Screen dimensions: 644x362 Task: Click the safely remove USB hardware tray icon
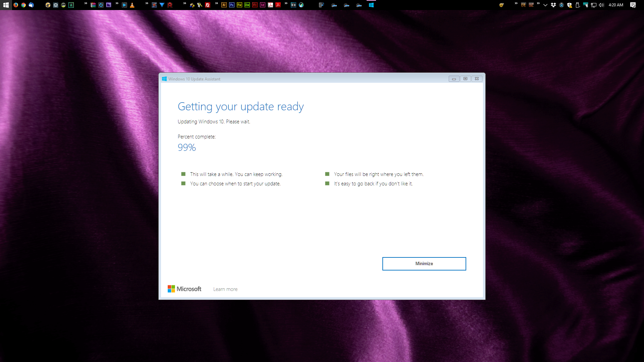[x=578, y=5]
